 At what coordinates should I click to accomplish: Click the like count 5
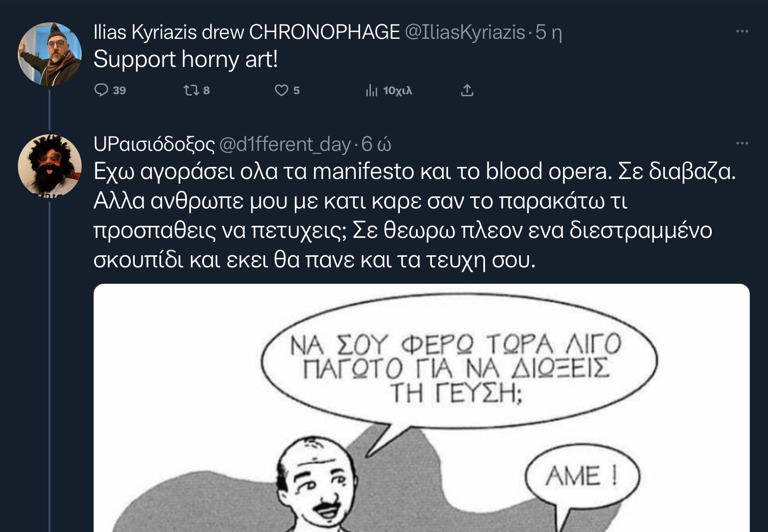296,91
